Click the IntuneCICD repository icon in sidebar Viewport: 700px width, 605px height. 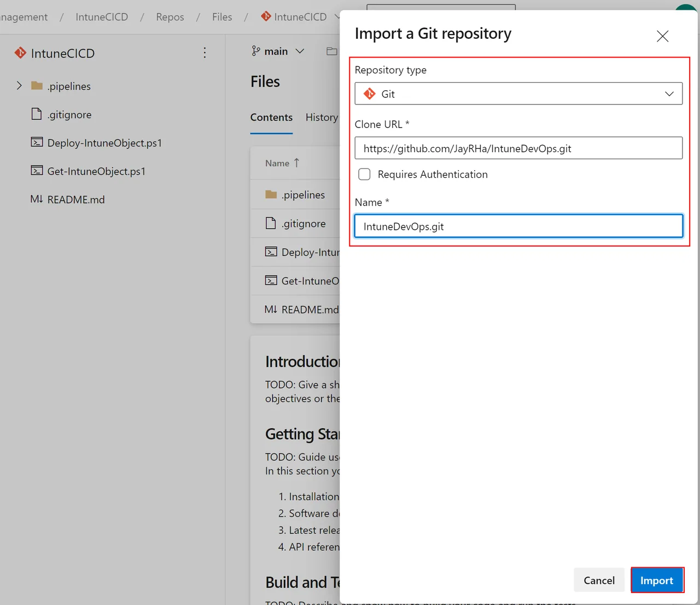(x=20, y=53)
